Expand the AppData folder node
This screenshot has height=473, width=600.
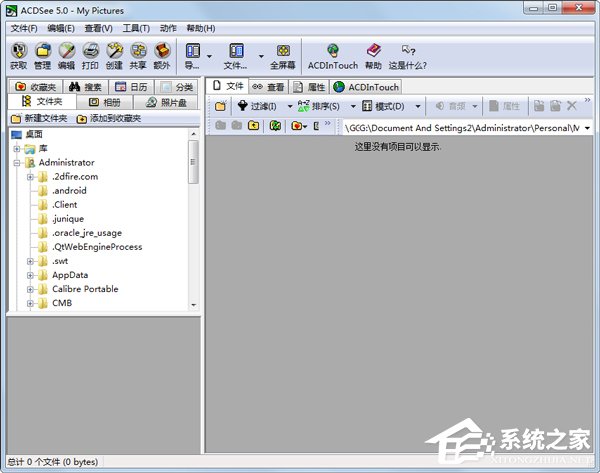pos(30,275)
